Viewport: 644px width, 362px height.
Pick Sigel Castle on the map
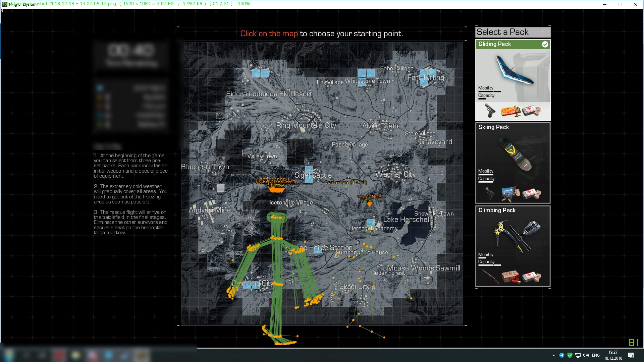click(313, 175)
